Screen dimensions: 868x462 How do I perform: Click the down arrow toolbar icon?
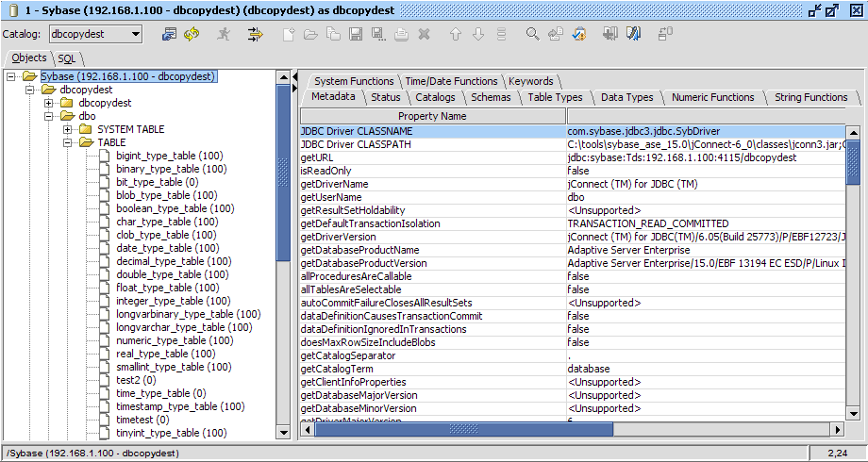coord(478,34)
